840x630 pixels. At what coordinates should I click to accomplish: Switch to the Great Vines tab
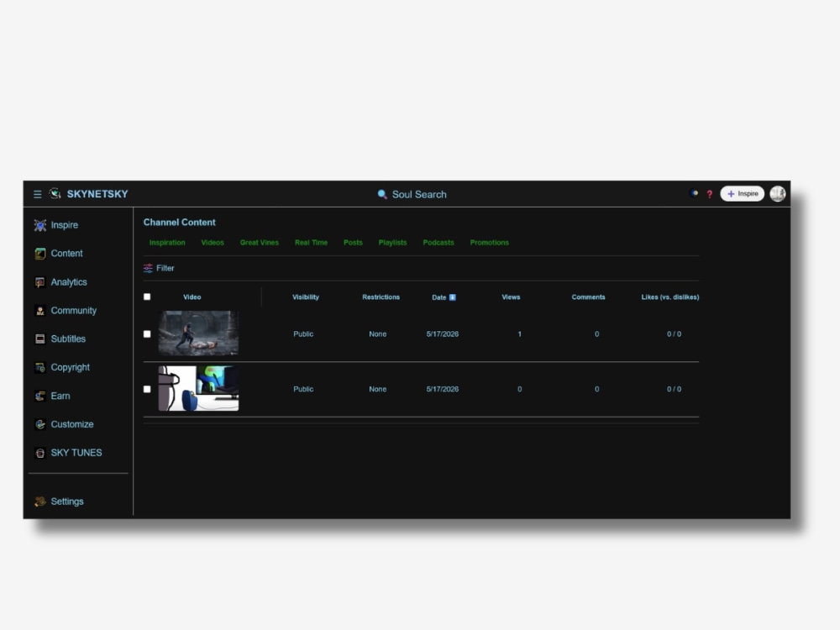point(260,243)
